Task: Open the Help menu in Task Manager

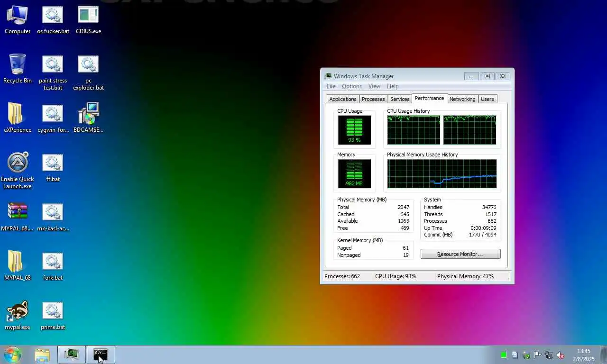Action: click(393, 86)
